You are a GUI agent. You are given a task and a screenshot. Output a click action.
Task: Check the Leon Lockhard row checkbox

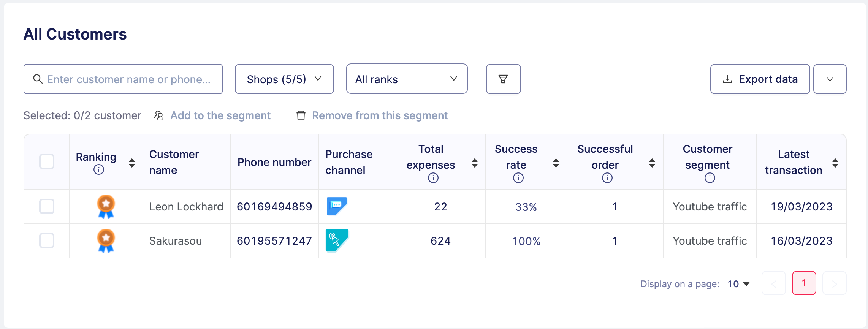pos(47,206)
